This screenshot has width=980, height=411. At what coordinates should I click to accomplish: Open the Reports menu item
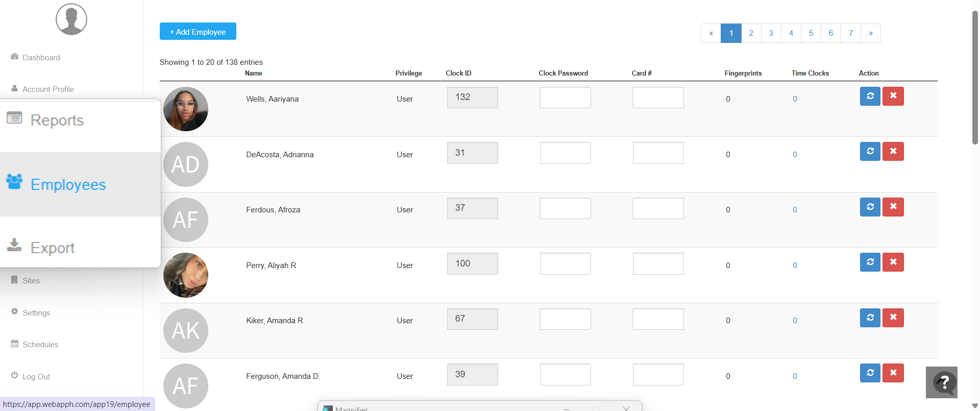(x=57, y=120)
